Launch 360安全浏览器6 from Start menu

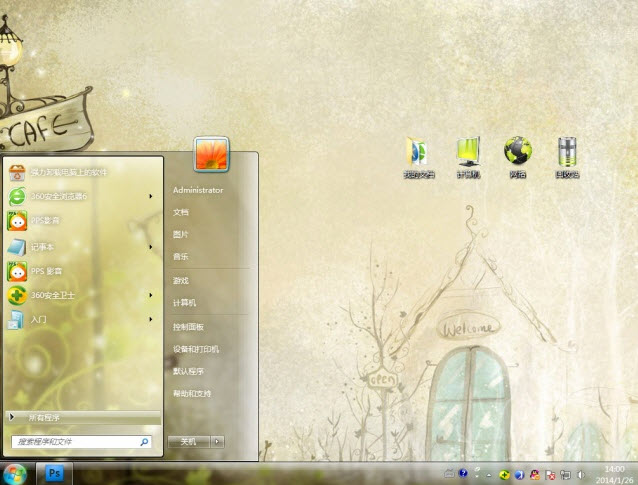tap(81, 197)
